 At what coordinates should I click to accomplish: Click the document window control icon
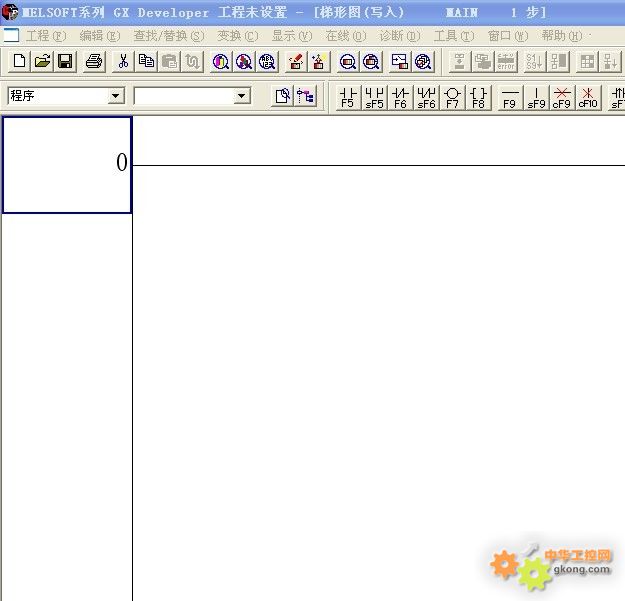pyautogui.click(x=11, y=35)
